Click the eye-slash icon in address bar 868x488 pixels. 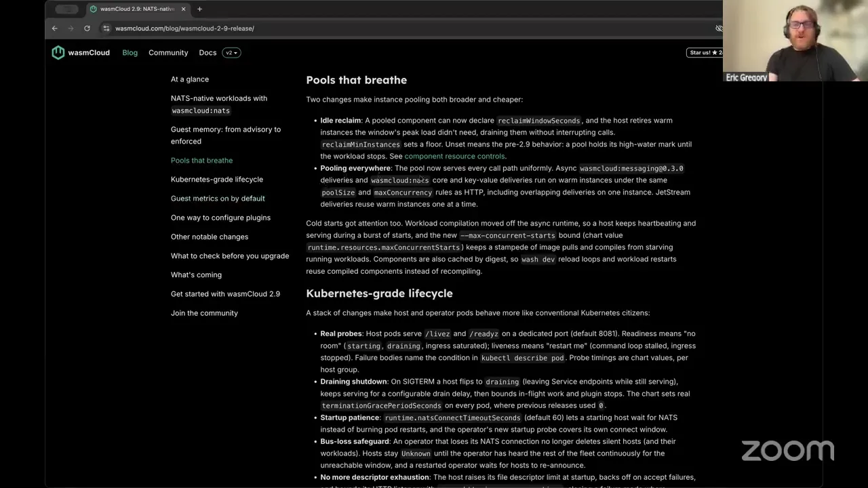[719, 28]
